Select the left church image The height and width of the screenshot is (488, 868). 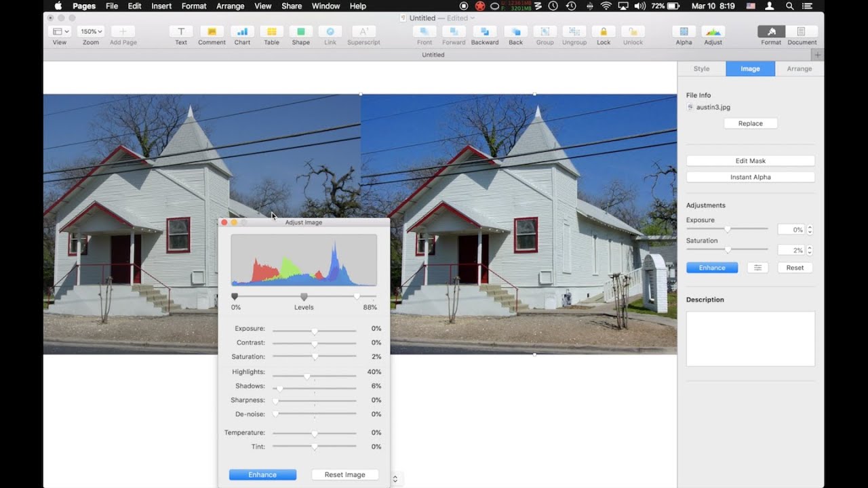pyautogui.click(x=202, y=224)
